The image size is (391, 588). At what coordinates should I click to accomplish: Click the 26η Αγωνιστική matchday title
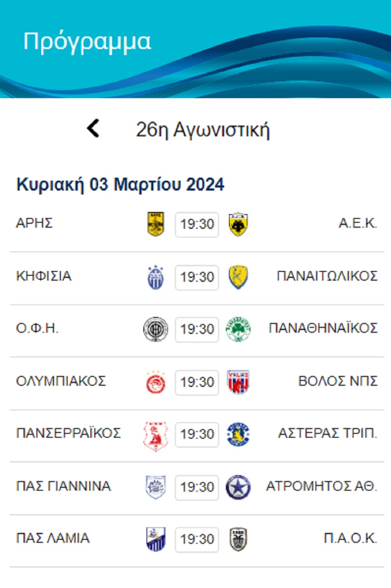(202, 129)
